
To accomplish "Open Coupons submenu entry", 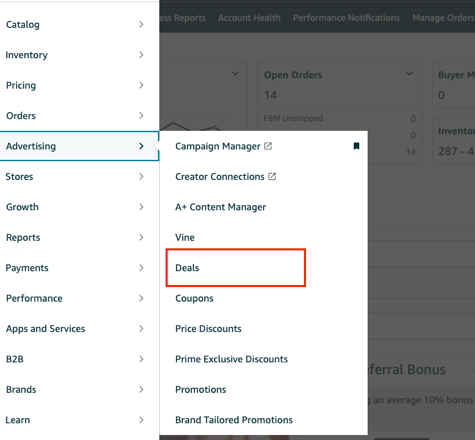I will (194, 298).
